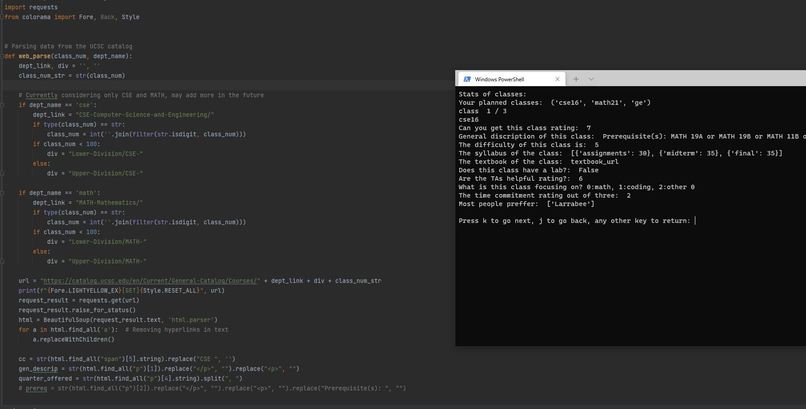Click 'The syllabus of the class' terminal line
The height and width of the screenshot is (409, 806).
point(620,153)
